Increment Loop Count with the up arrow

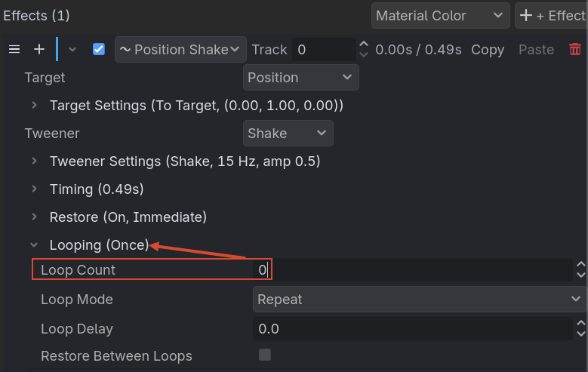[581, 264]
